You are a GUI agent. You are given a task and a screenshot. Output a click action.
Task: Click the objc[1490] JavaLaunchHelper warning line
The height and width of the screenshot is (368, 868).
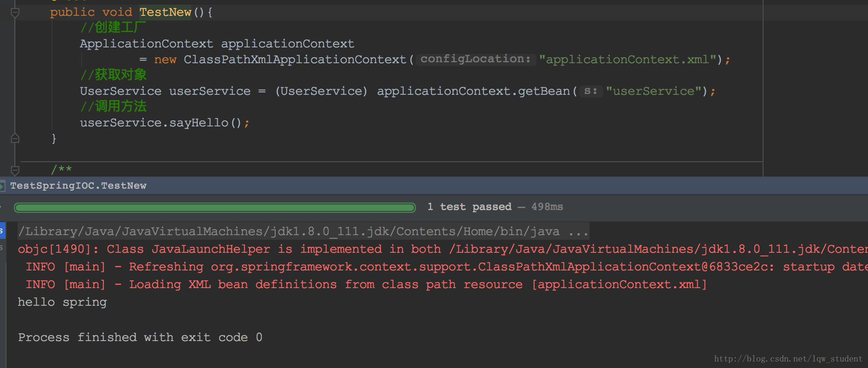(443, 249)
